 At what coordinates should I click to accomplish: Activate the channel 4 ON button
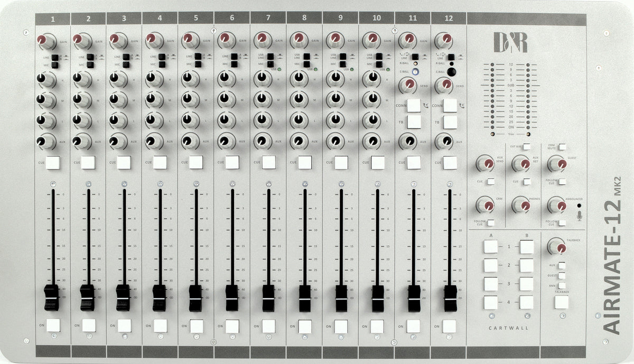pos(161,325)
